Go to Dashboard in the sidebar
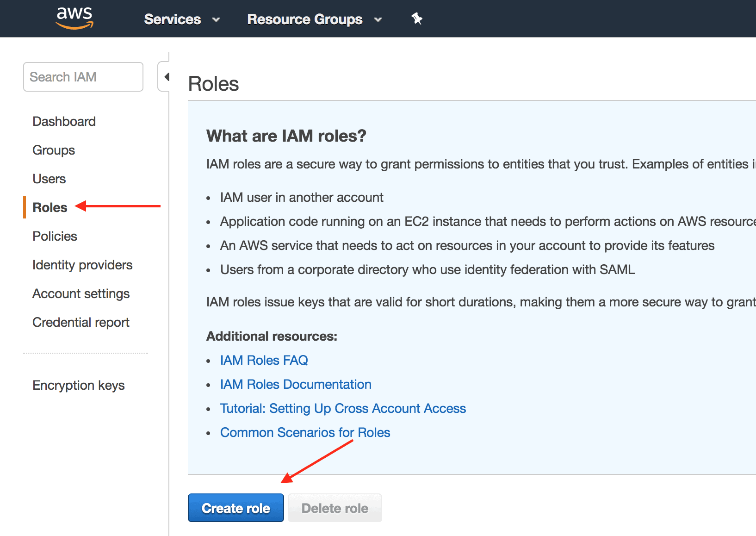 click(x=64, y=121)
